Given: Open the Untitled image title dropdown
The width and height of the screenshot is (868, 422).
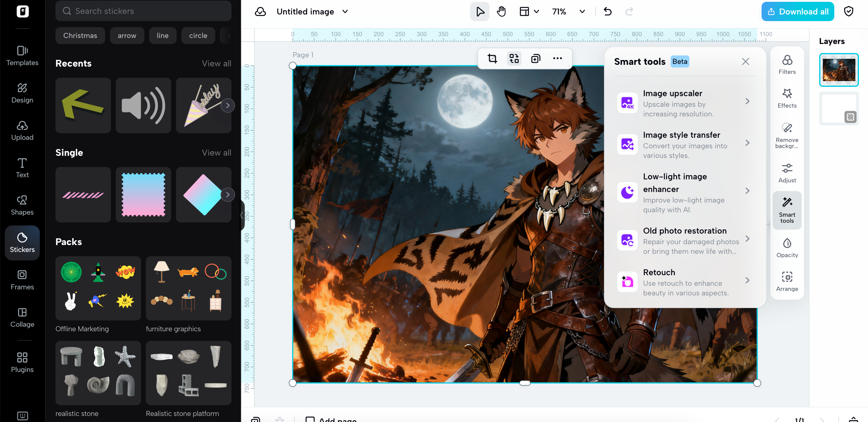Looking at the screenshot, I should pyautogui.click(x=345, y=11).
